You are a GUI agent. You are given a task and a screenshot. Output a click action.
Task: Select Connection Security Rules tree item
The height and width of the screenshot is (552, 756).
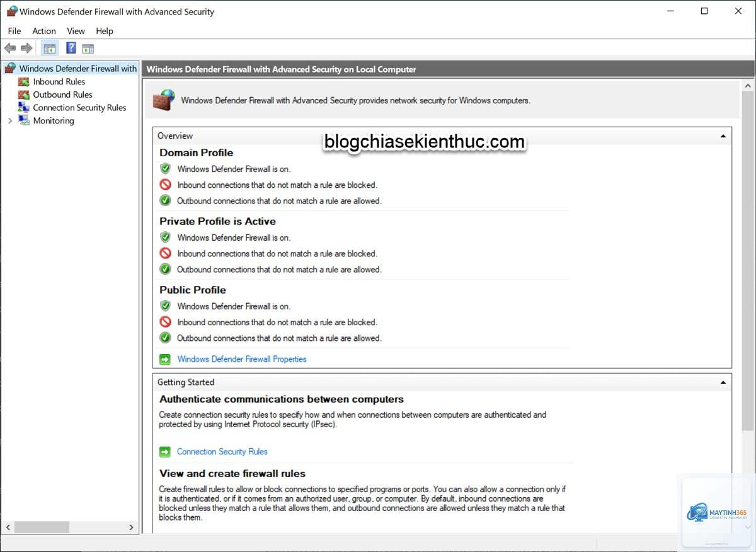(x=80, y=108)
